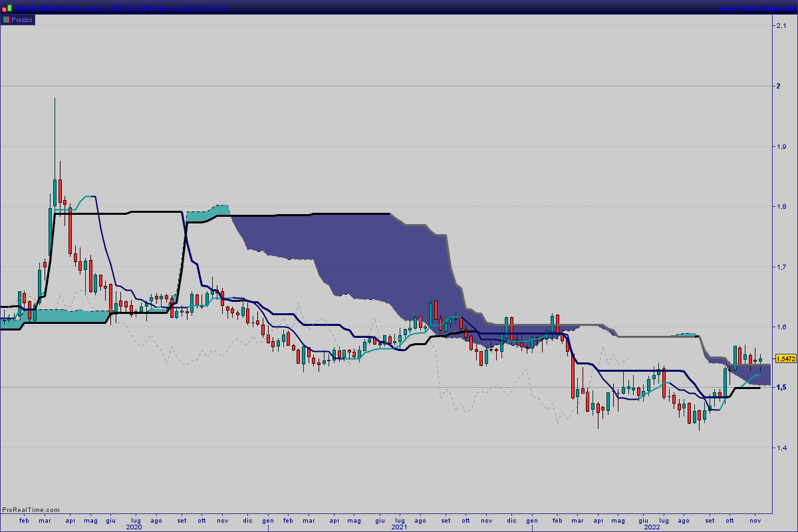Click the 2020 year label on time axis

pos(134,527)
